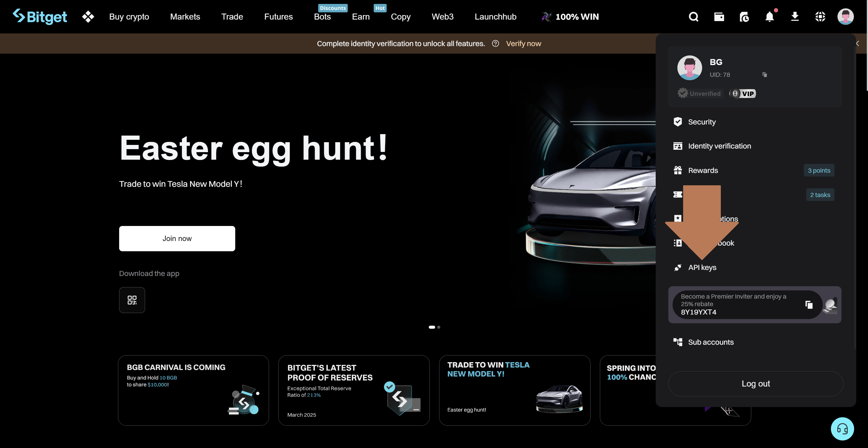The image size is (868, 448).
Task: Open Buy crypto menu
Action: pos(129,17)
